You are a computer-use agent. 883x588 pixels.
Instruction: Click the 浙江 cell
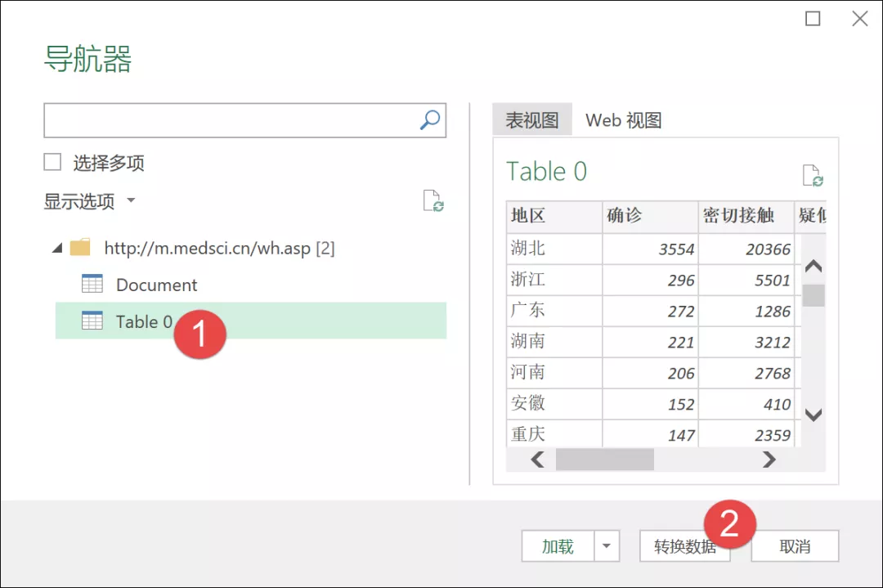coord(554,280)
